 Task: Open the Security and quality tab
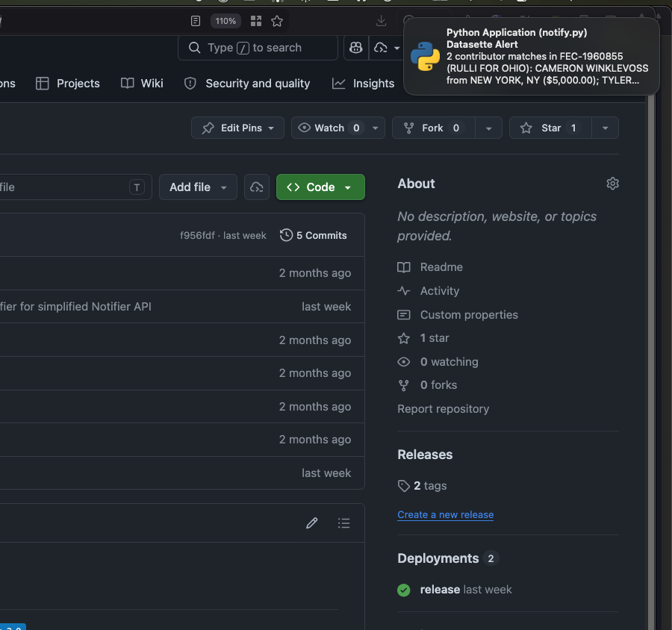(247, 84)
